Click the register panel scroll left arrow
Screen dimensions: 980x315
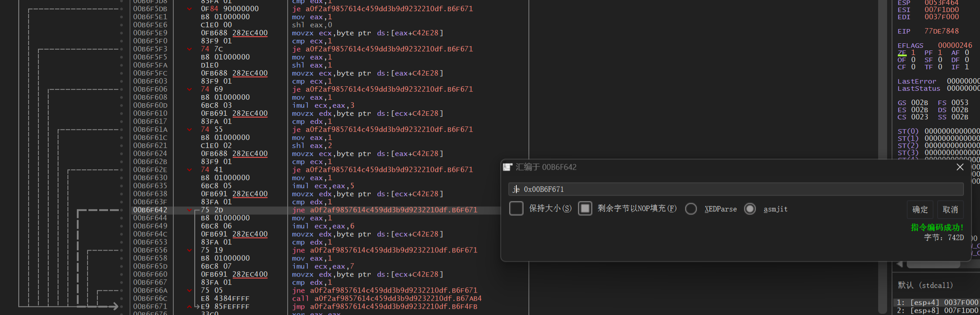point(899,264)
